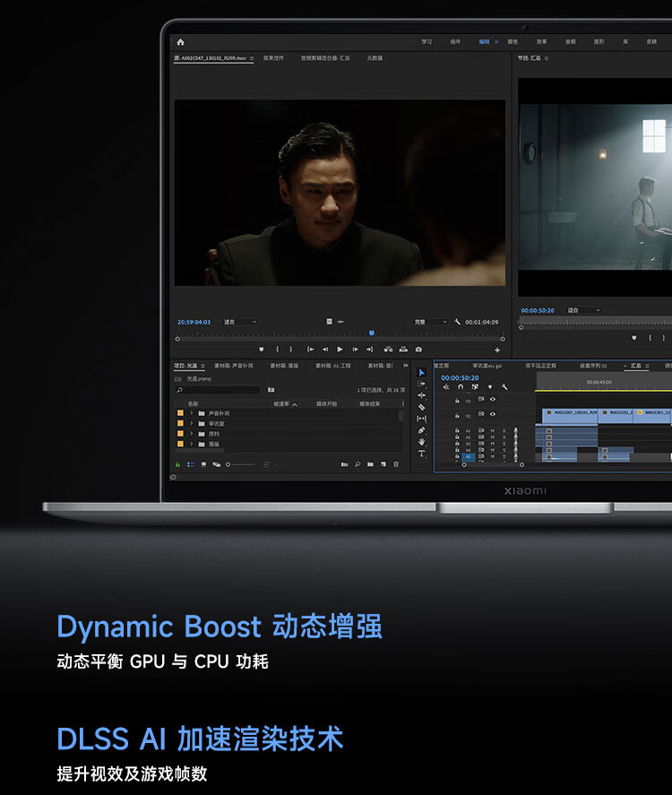The height and width of the screenshot is (795, 672).
Task: Select the Ripple Edit tool
Action: (x=422, y=395)
